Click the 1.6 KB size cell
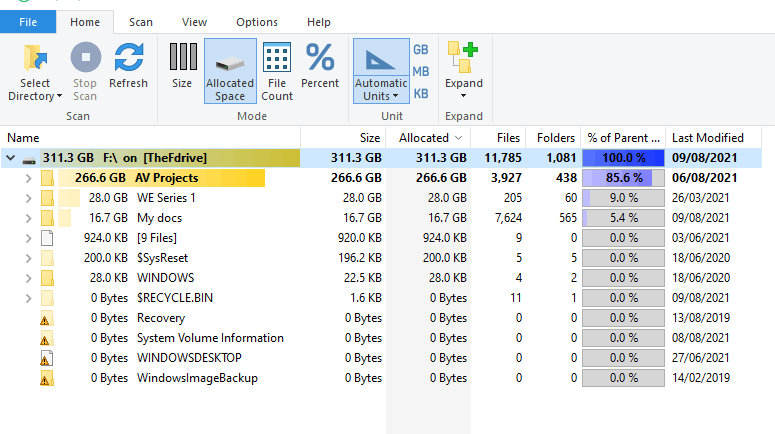The width and height of the screenshot is (775, 434). (365, 298)
